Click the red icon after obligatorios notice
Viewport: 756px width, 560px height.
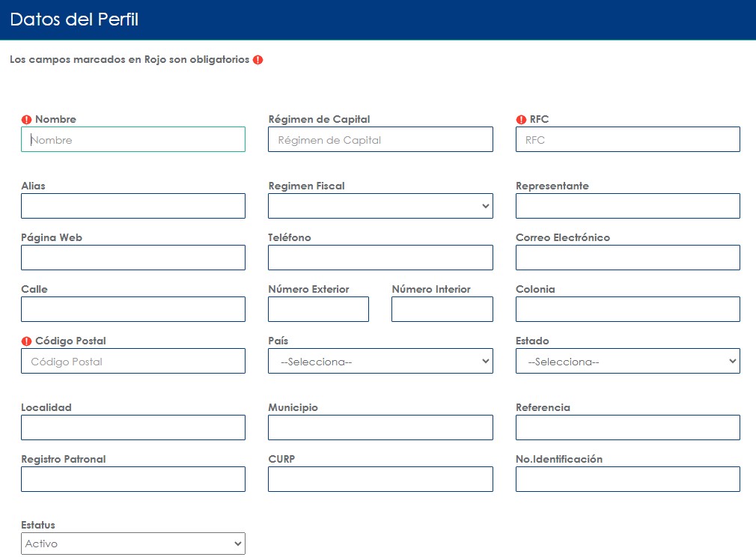(257, 60)
